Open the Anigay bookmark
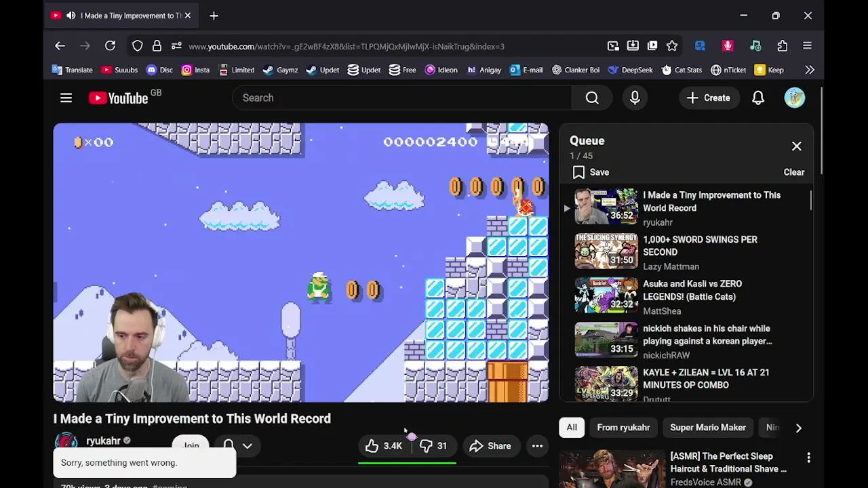868x488 pixels. pos(484,70)
